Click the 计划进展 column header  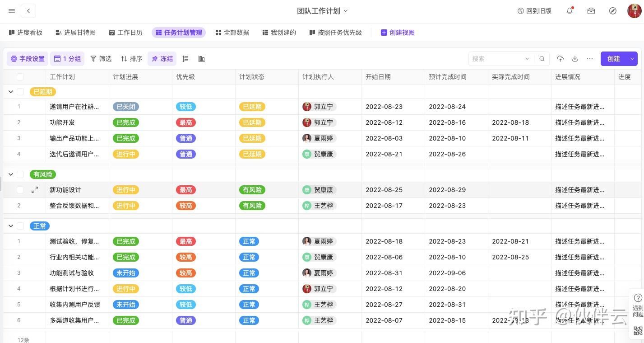[140, 77]
